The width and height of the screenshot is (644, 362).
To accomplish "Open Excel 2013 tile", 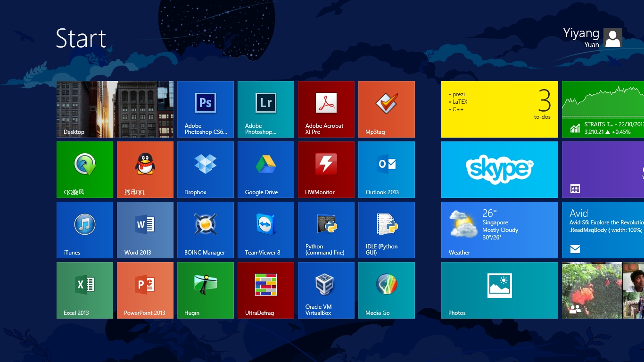I will click(x=85, y=290).
